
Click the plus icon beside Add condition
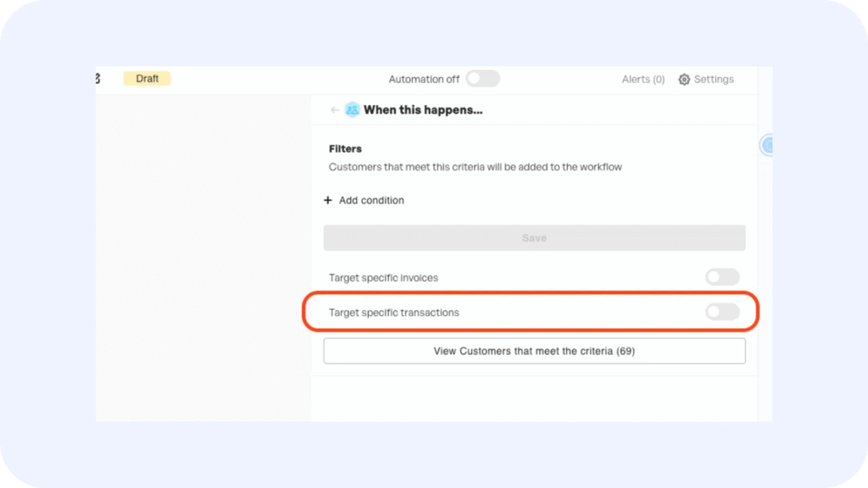click(x=328, y=201)
